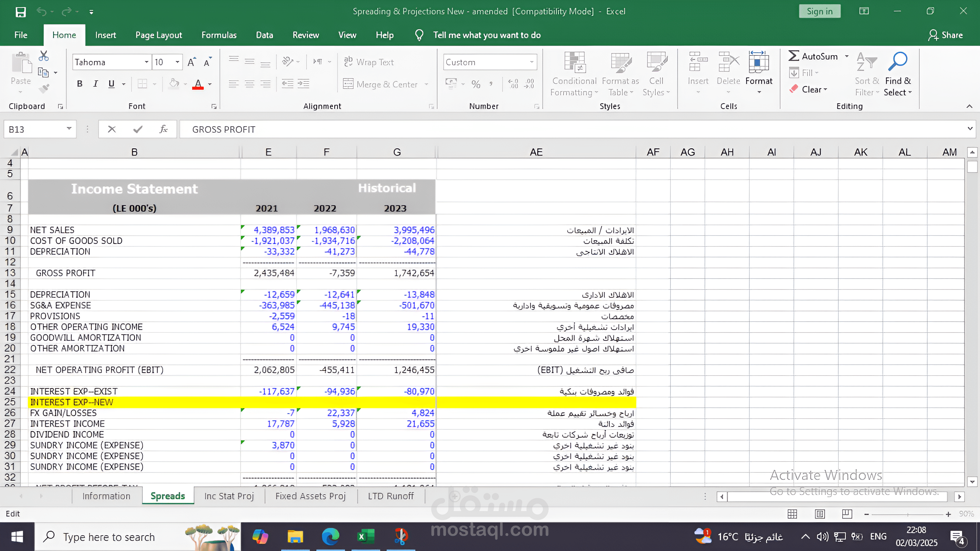Toggle Middle Align button
This screenshot has height=551, width=980.
coord(250,61)
